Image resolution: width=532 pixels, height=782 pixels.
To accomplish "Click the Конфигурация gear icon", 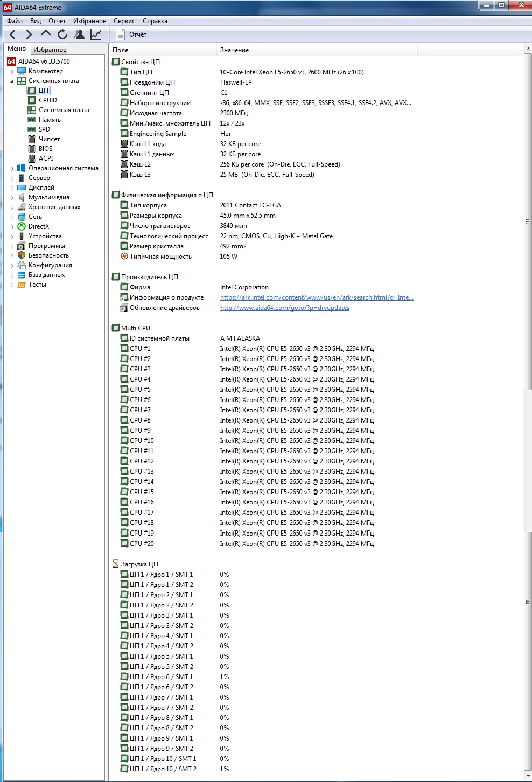I will (x=22, y=265).
